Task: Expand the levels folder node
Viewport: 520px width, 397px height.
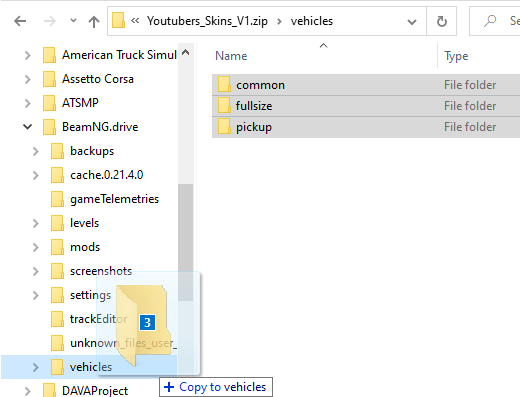Action: (x=36, y=223)
